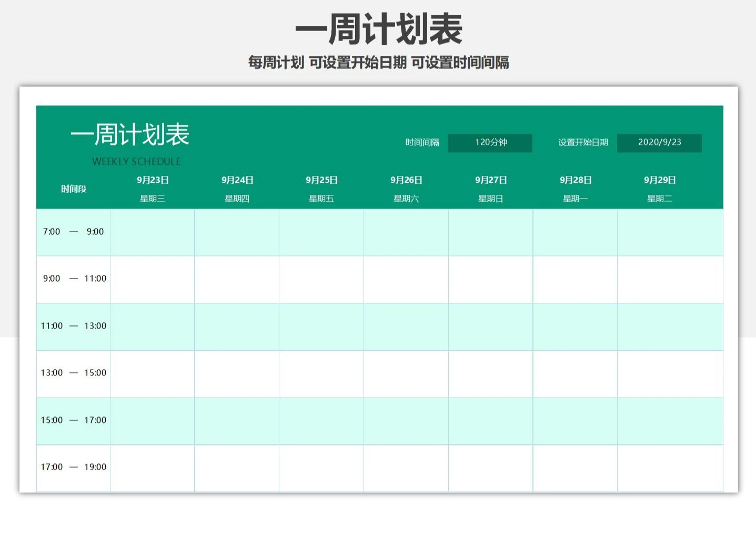Viewport: 756px width, 535px height.
Task: Click the 星期六 weekday label
Action: coord(406,199)
